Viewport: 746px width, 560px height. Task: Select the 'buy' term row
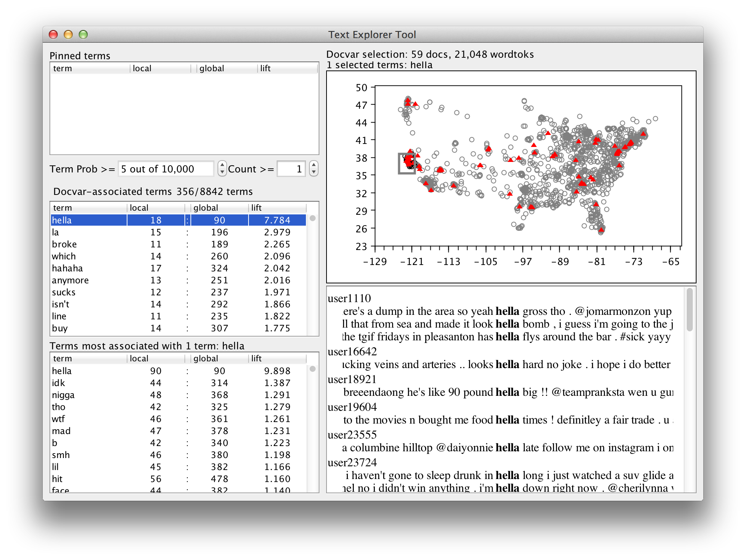tap(178, 328)
